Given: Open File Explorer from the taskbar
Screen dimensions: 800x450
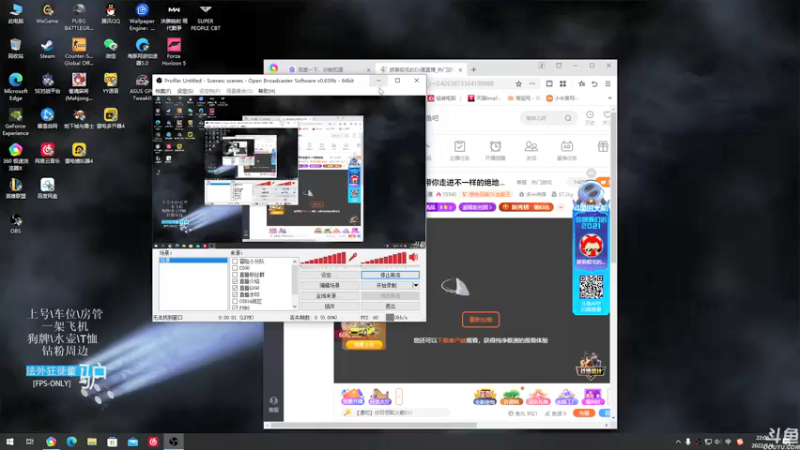Looking at the screenshot, I should click(x=92, y=441).
